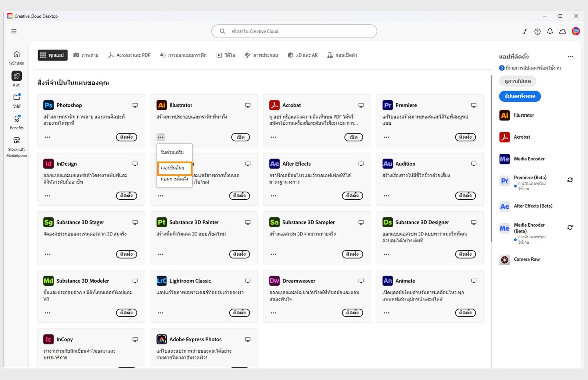
Task: Click the apps list vertical scrollbar
Action: pyautogui.click(x=491, y=158)
